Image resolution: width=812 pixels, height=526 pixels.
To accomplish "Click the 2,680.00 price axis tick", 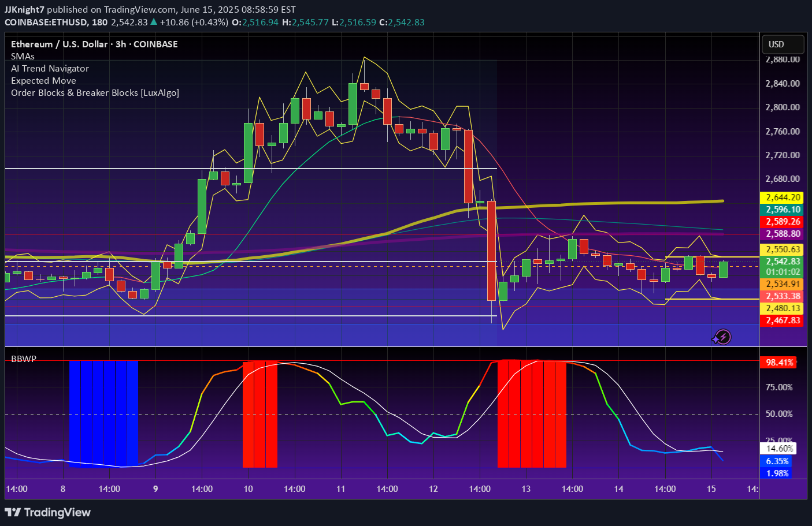I will pos(783,179).
